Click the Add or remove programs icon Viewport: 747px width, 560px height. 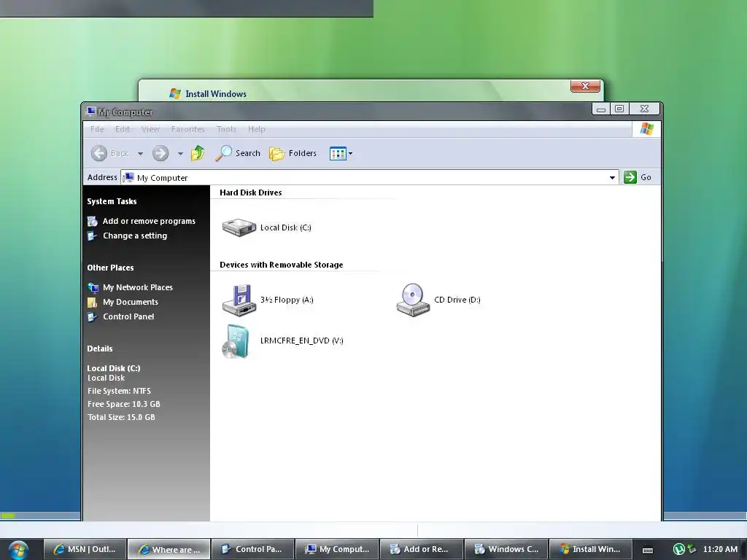[x=93, y=222]
